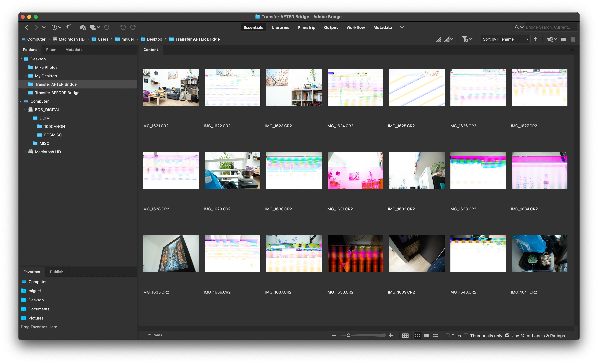Expand the My Desktop folder tree

pos(26,76)
